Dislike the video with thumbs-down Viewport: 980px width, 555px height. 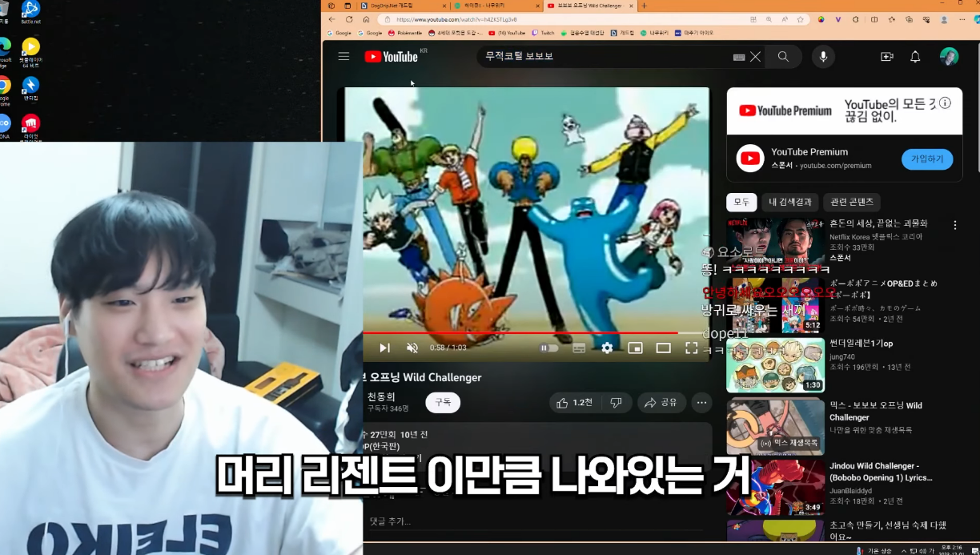coord(616,403)
